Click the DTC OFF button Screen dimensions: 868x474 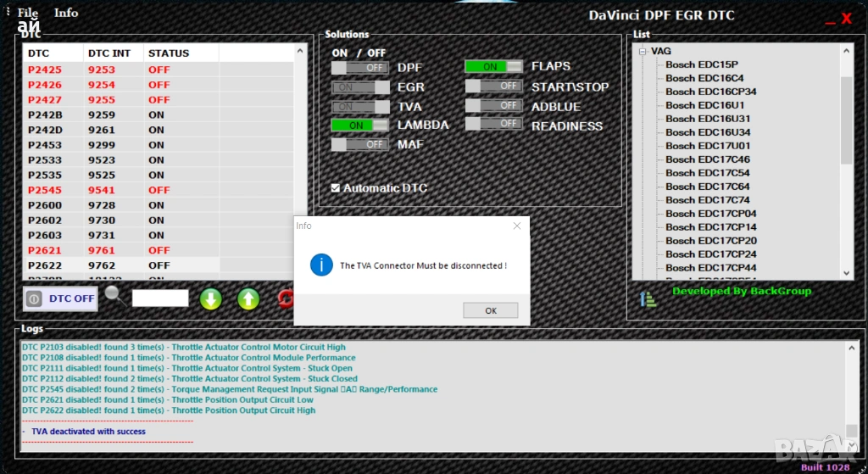click(60, 298)
